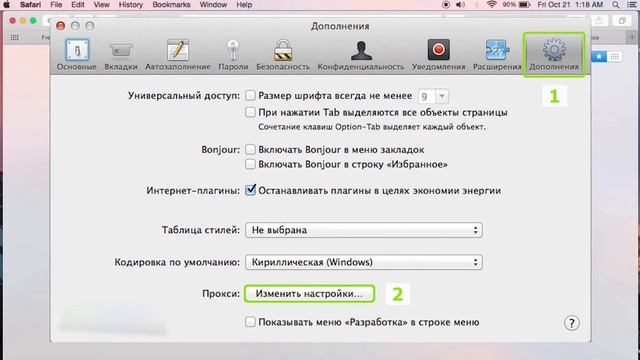Image resolution: width=640 pixels, height=360 pixels.
Task: Open the View menu
Action: pyautogui.click(x=101, y=5)
